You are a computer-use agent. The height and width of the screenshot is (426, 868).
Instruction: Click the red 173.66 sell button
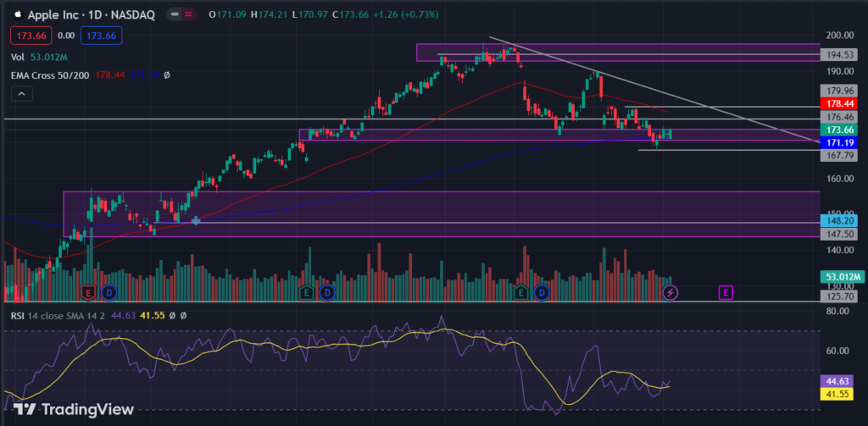point(31,36)
